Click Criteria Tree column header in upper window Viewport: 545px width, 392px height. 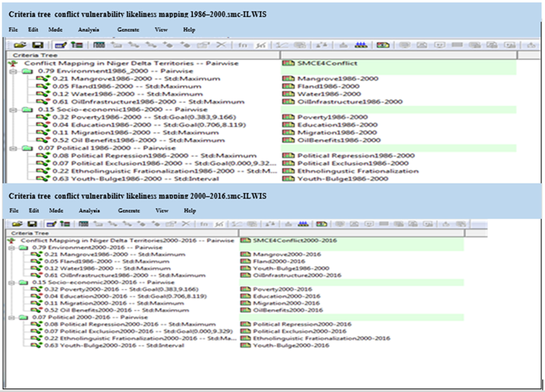35,55
